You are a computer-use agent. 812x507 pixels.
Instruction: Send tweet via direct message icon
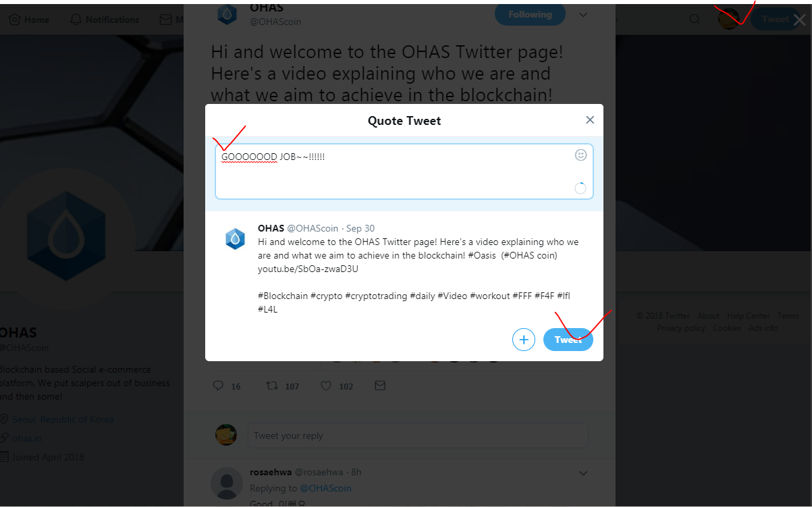380,386
